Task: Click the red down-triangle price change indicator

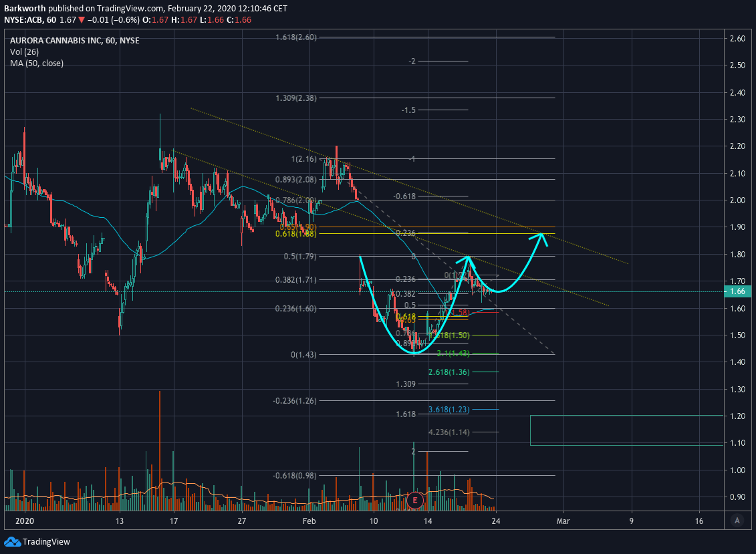Action: tap(82, 20)
